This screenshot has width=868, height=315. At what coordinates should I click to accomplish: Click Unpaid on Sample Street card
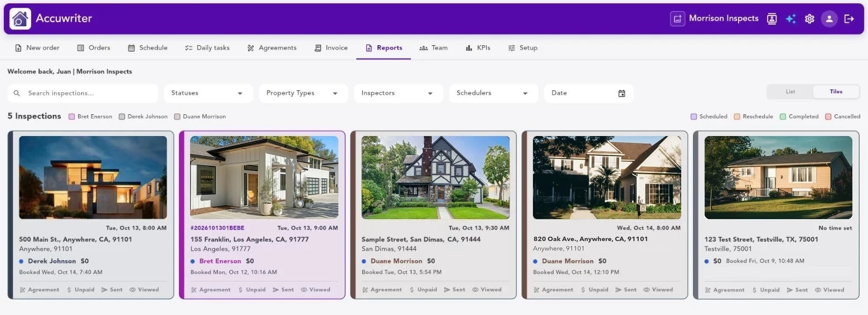click(423, 290)
